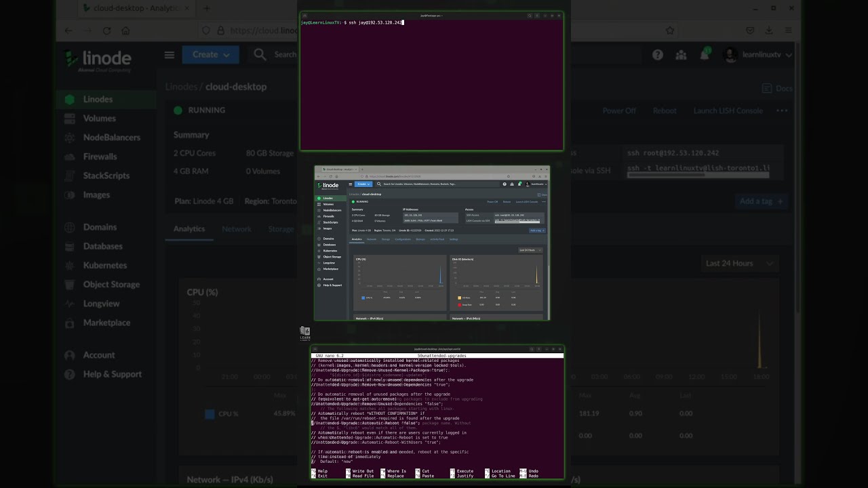Viewport: 868px width, 488px height.
Task: Reload the page in the background browser
Action: click(x=106, y=30)
